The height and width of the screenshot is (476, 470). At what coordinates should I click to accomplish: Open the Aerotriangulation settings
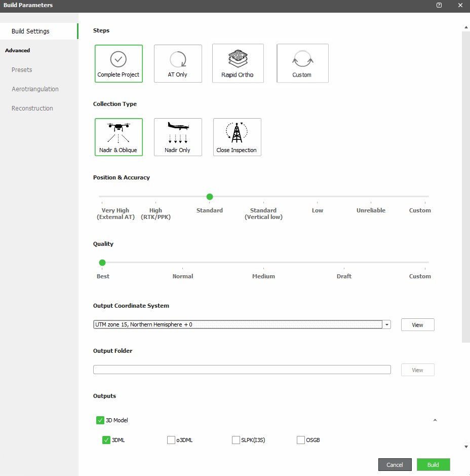(35, 89)
